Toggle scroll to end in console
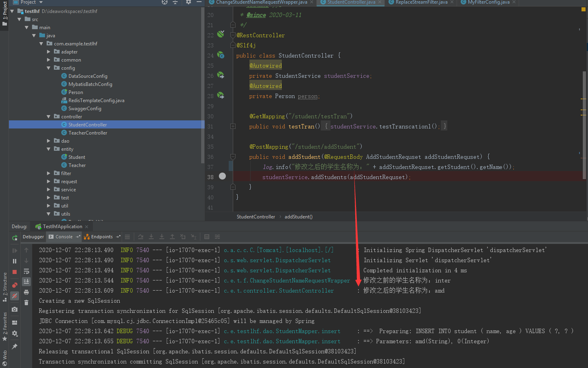This screenshot has height=368, width=588. (26, 281)
